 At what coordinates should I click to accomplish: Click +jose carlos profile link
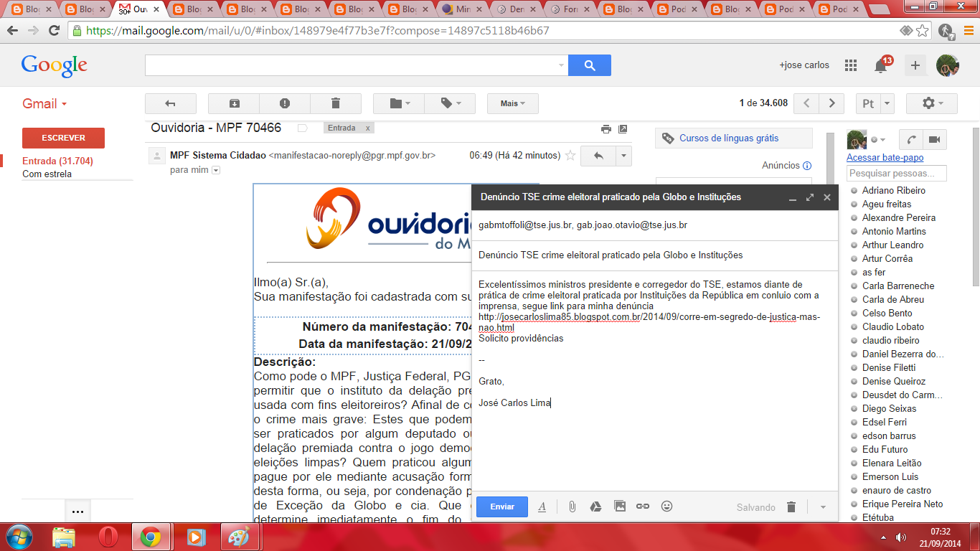(804, 65)
